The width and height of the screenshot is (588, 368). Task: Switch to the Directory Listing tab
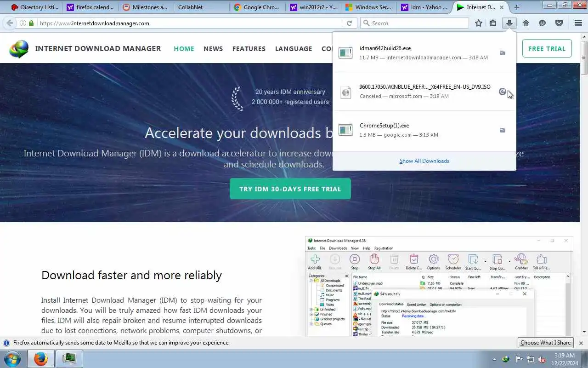pos(34,7)
